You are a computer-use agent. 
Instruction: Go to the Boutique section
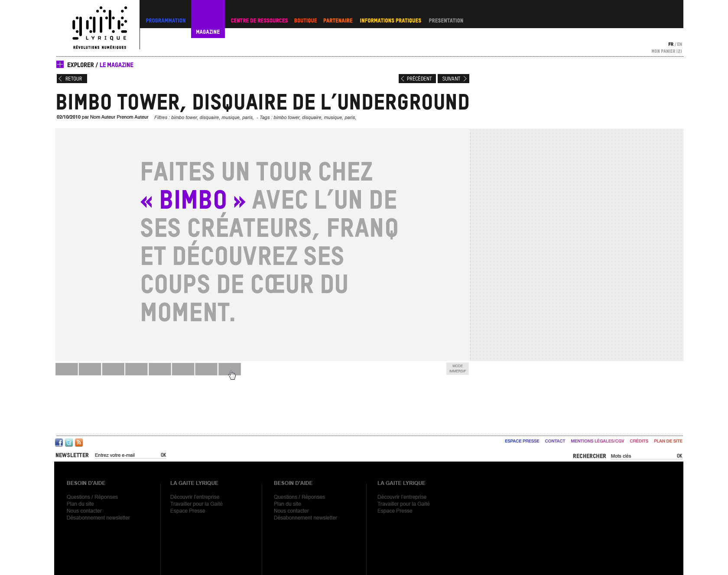pyautogui.click(x=305, y=20)
